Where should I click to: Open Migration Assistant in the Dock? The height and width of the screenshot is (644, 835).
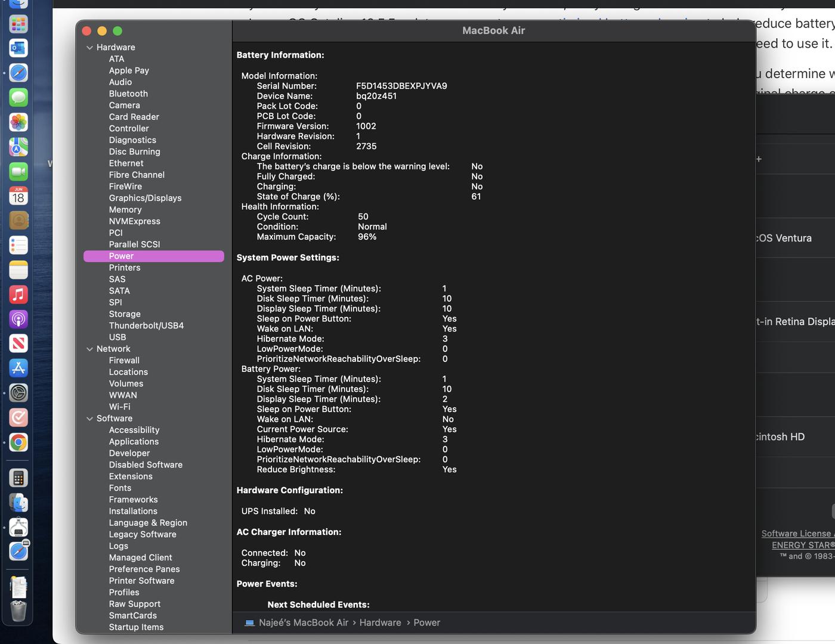pos(18,503)
